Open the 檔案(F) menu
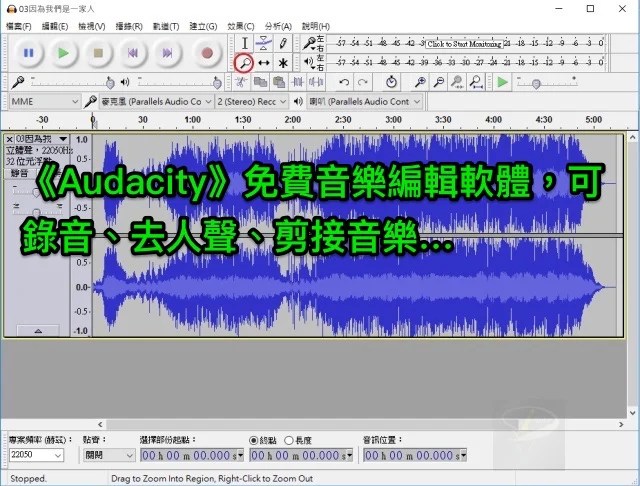Screen dimensions: 640x486 pyautogui.click(x=18, y=27)
